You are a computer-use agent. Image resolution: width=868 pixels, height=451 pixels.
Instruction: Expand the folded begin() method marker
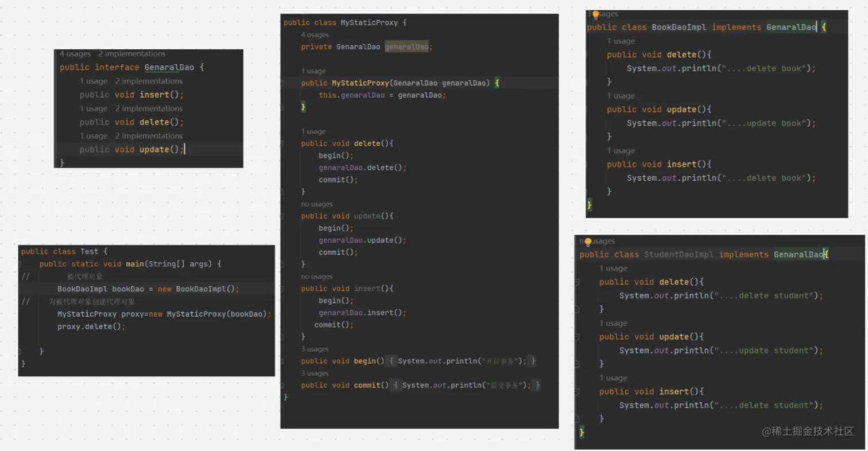(282, 361)
